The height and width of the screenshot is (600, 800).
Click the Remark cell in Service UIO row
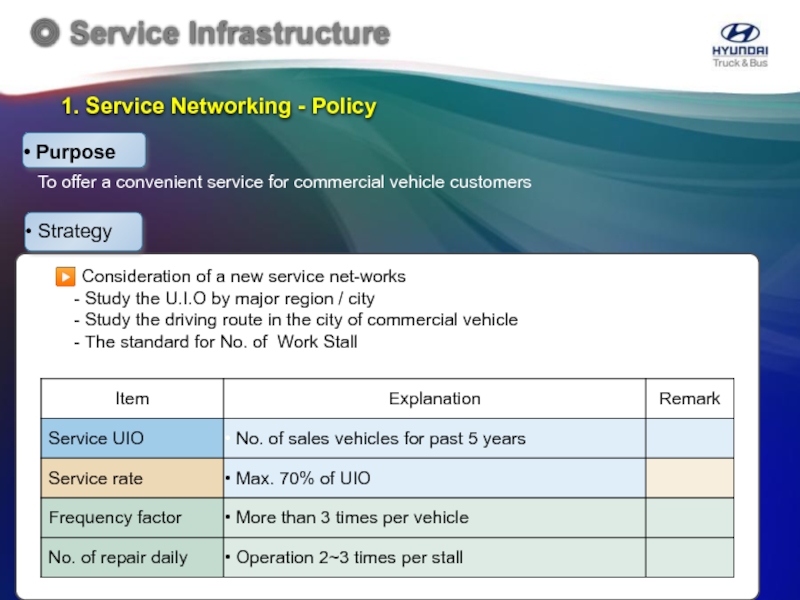pyautogui.click(x=690, y=438)
